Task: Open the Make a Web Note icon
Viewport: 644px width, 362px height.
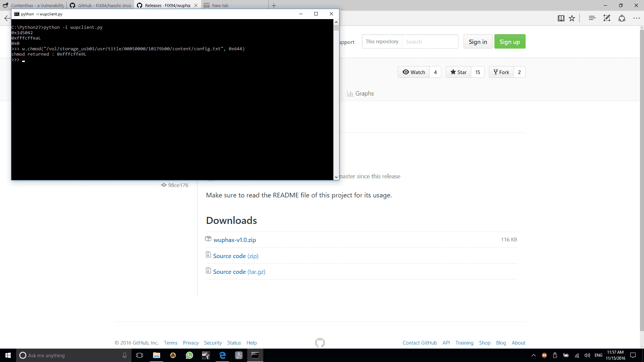Action: (607, 18)
